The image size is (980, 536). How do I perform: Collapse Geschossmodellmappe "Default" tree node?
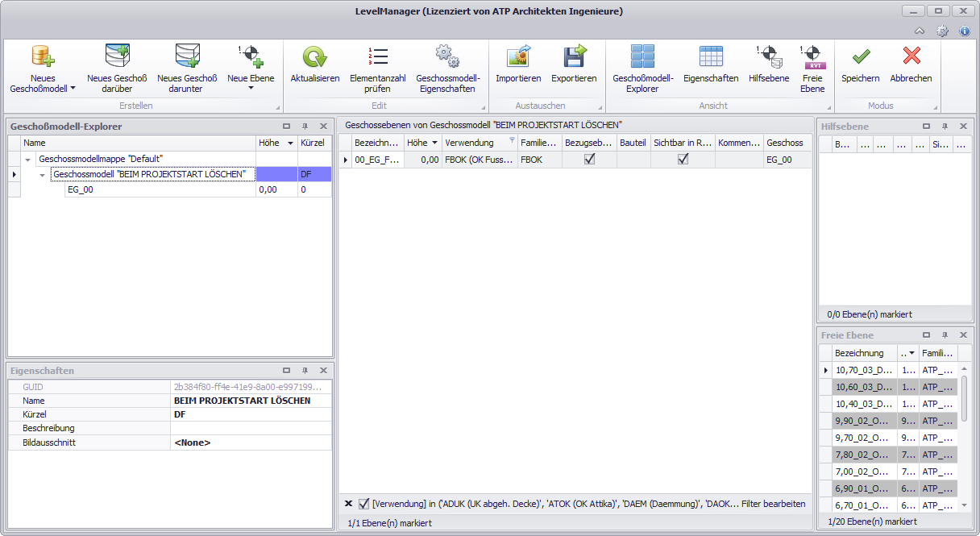(x=28, y=160)
